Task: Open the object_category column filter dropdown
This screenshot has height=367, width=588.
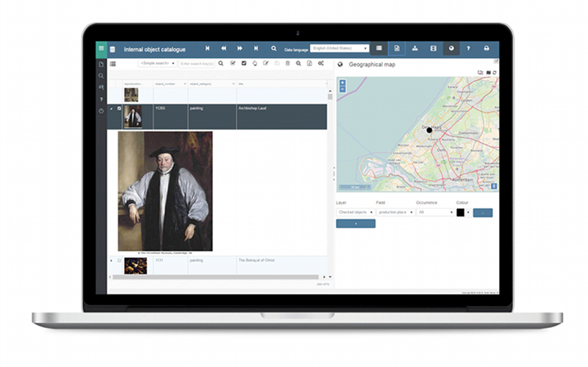Action: point(233,84)
